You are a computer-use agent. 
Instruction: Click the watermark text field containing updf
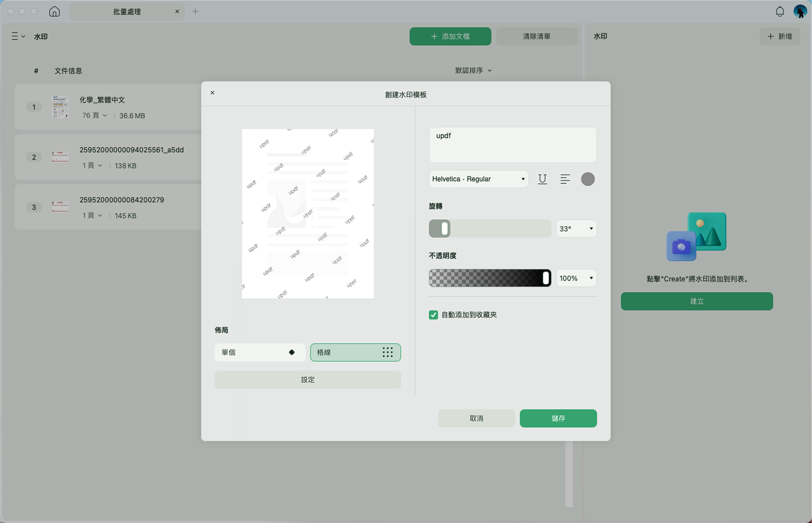[x=512, y=145]
